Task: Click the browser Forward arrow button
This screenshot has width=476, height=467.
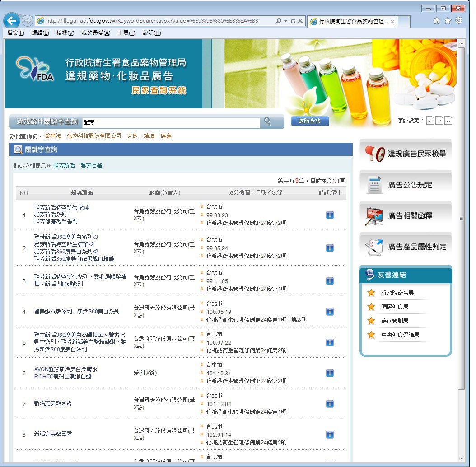Action: pos(27,21)
